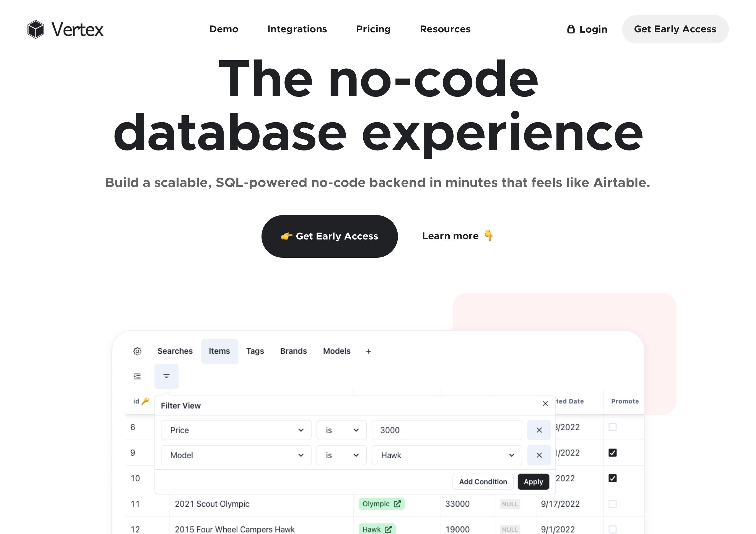Enable the Promote checkbox for row 6
The image size is (756, 534).
coord(612,427)
